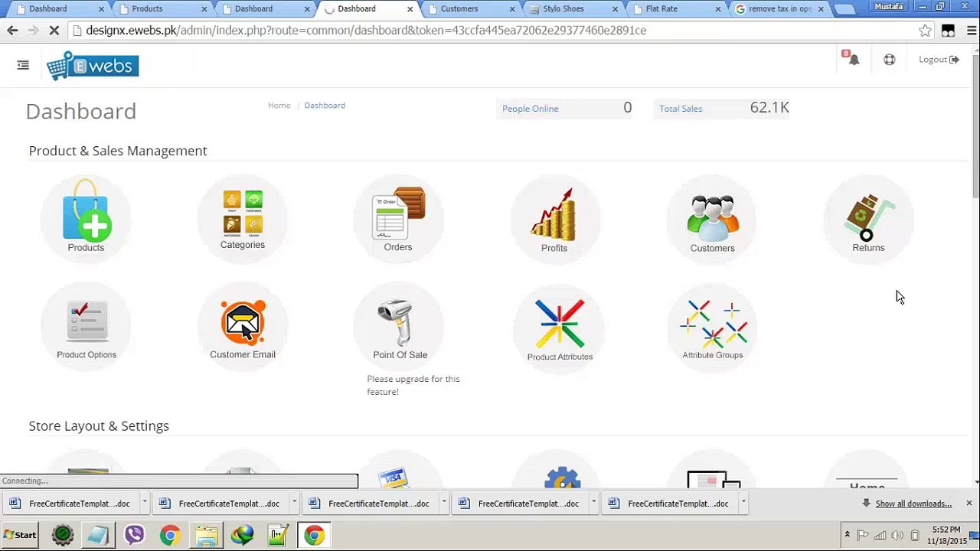Screen dimensions: 980x551
Task: Open the first FreeCertificateTemplat download
Action: pos(72,504)
